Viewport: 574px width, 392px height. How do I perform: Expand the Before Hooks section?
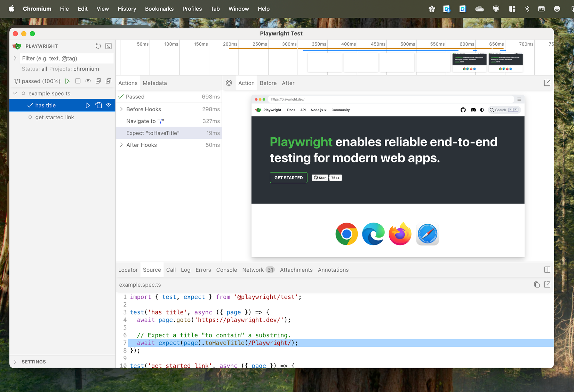121,109
